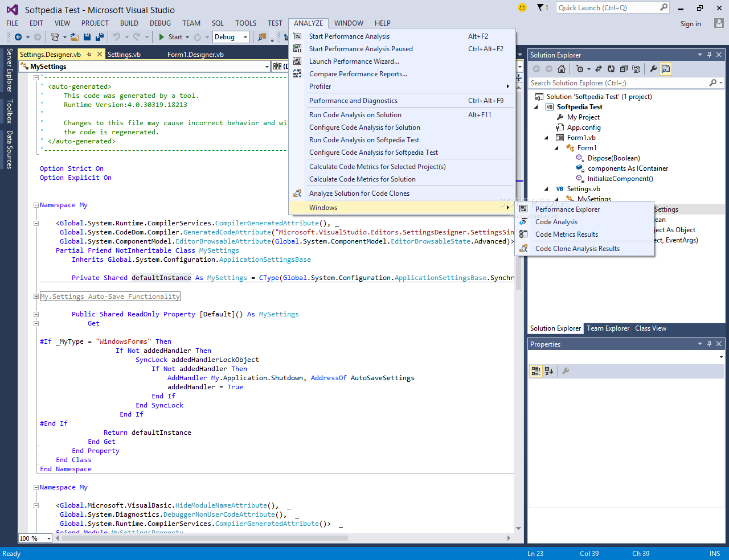
Task: Click the New Project toolbar icon
Action: coord(55,37)
